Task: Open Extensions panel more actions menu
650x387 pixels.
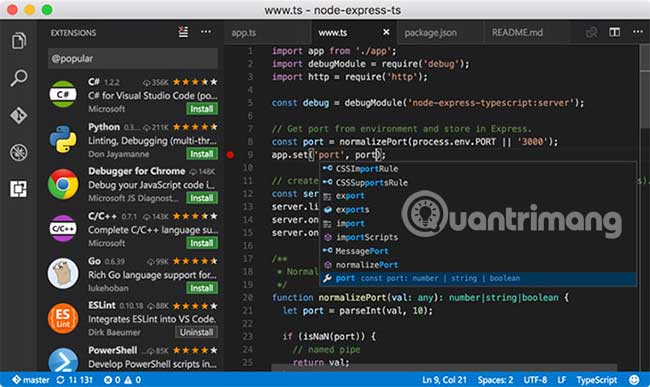Action: coord(206,32)
